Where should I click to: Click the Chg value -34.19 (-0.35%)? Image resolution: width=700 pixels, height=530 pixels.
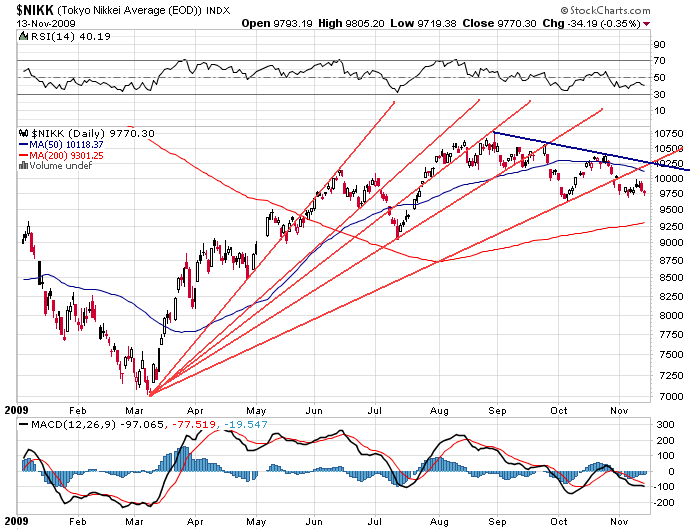point(604,23)
